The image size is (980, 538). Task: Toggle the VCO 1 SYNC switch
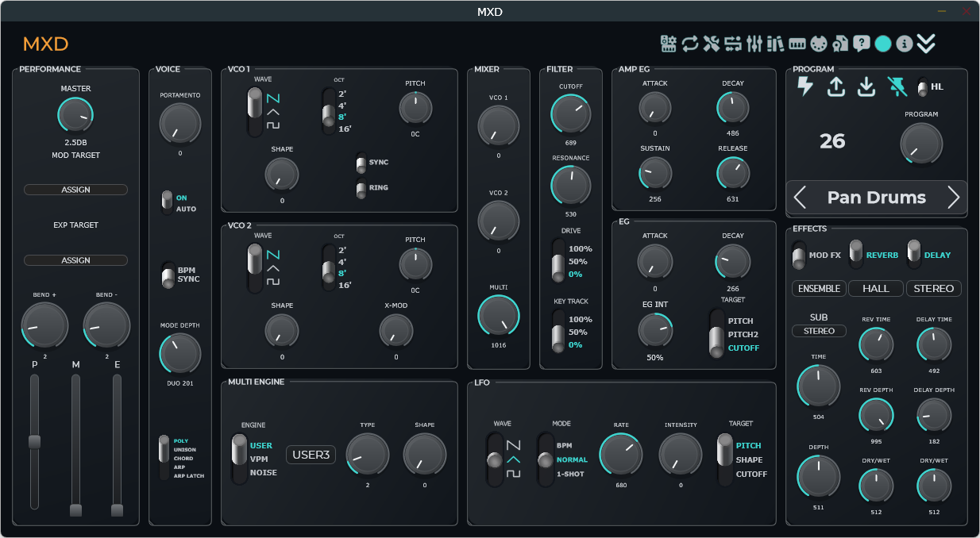pyautogui.click(x=361, y=163)
